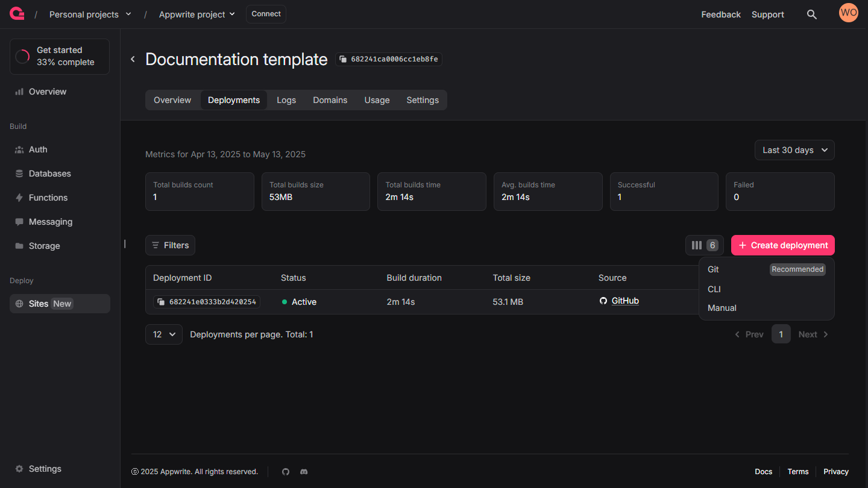
Task: Click the Total size column header
Action: 512,278
